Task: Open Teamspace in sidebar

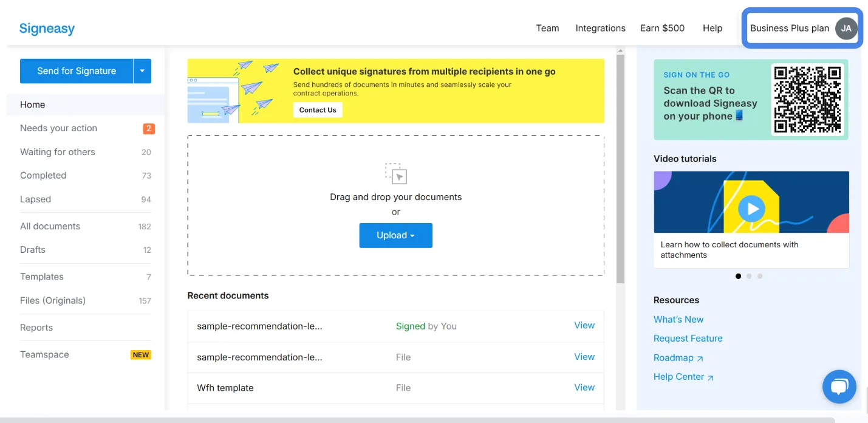Action: tap(86, 354)
